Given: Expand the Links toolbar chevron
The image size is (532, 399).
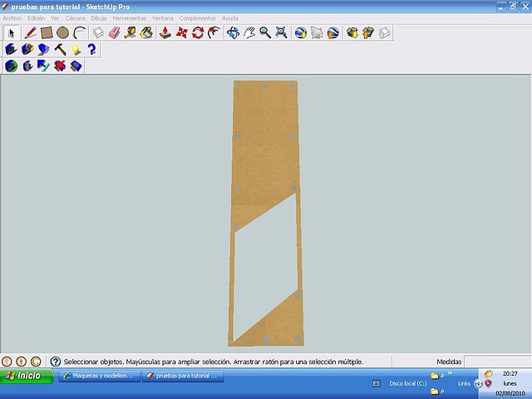Looking at the screenshot, I should tap(450, 373).
